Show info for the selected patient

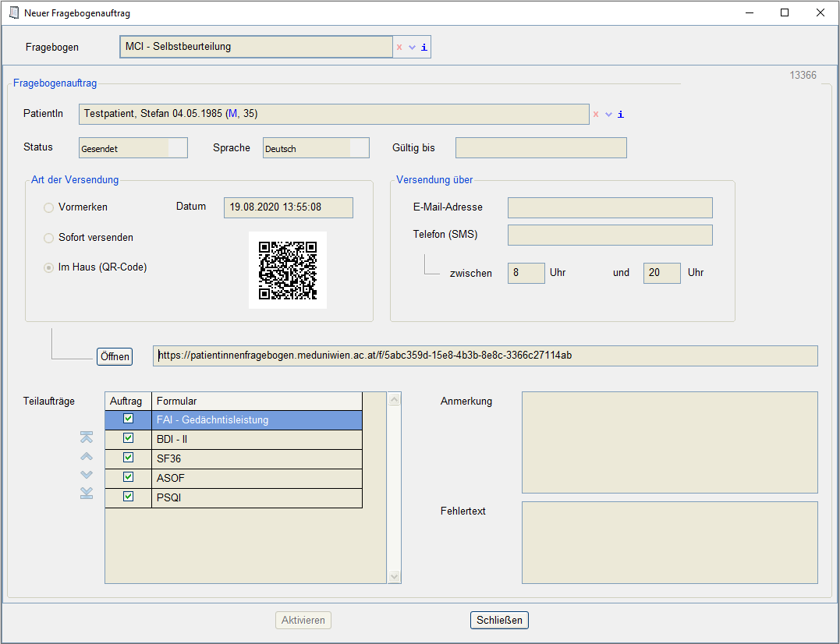coord(621,115)
